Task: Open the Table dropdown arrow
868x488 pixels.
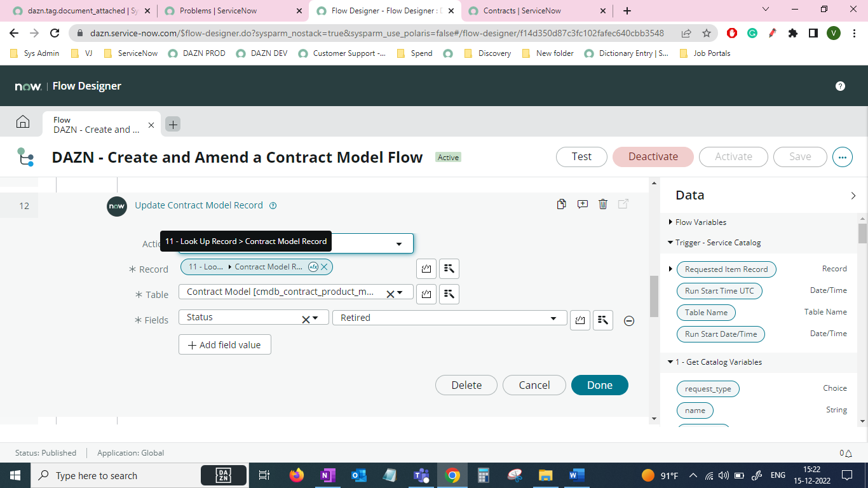Action: [x=400, y=293]
